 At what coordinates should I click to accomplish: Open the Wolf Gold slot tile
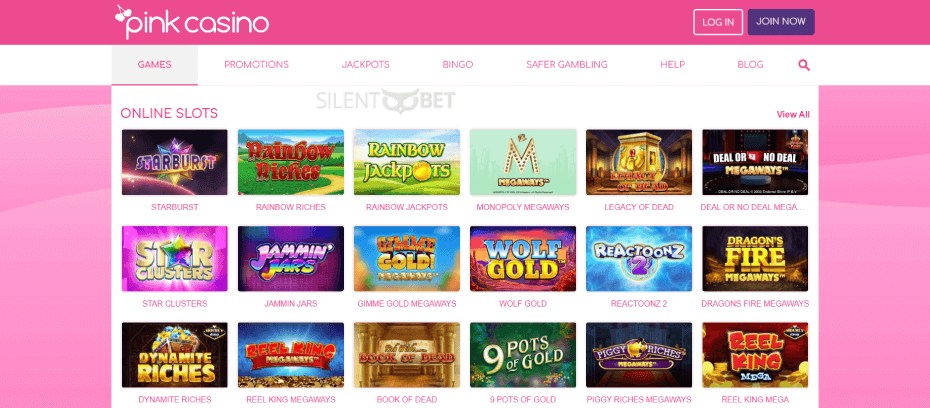[523, 259]
